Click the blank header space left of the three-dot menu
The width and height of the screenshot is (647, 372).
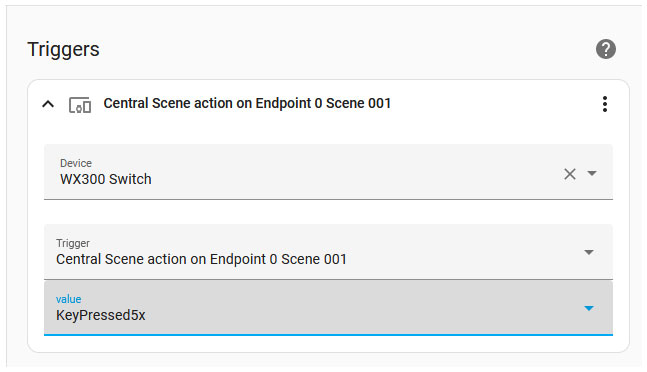495,104
